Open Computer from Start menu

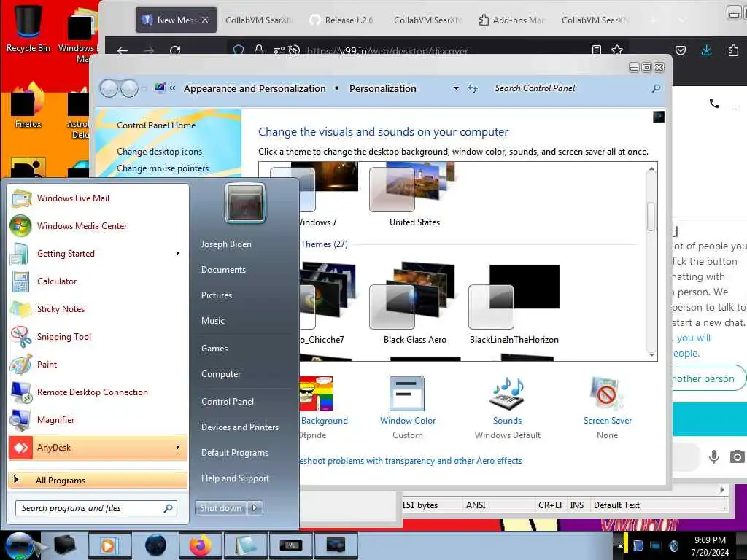[221, 374]
